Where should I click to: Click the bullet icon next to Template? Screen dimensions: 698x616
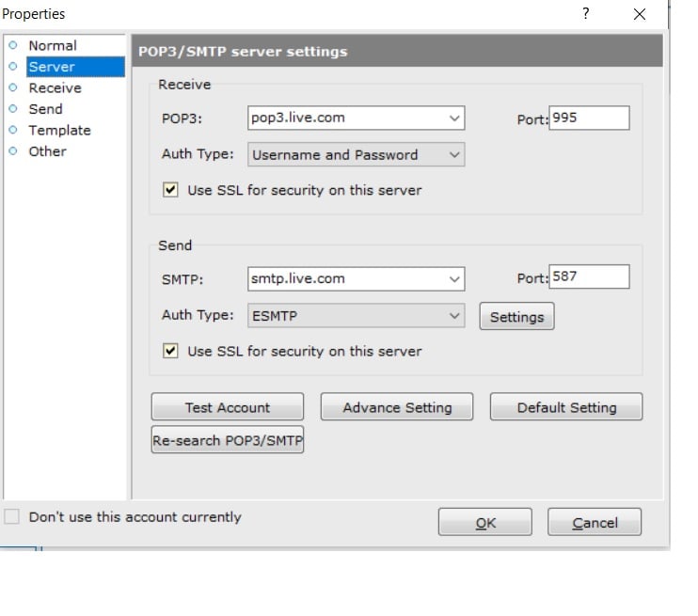tap(13, 130)
